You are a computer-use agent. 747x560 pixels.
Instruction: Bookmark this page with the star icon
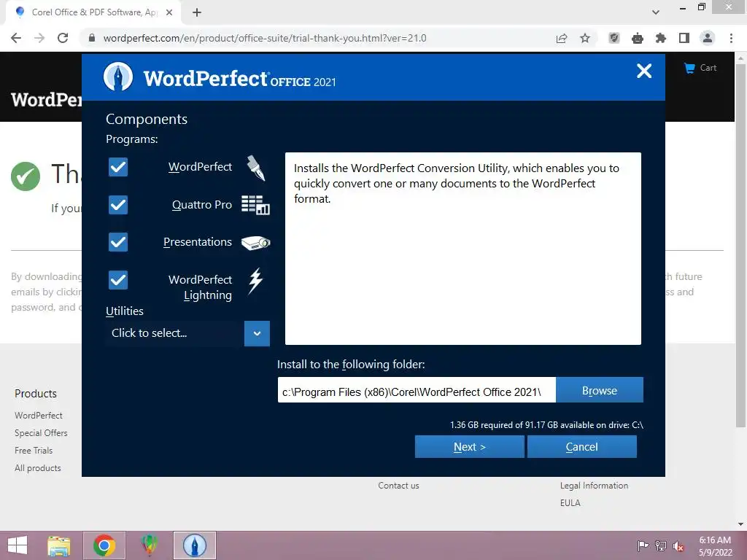point(585,38)
